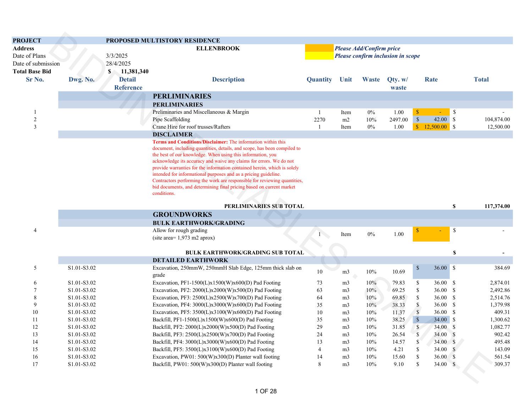This screenshot has width=532, height=411.
Task: Click the Dwg. No. column header
Action: [82, 79]
